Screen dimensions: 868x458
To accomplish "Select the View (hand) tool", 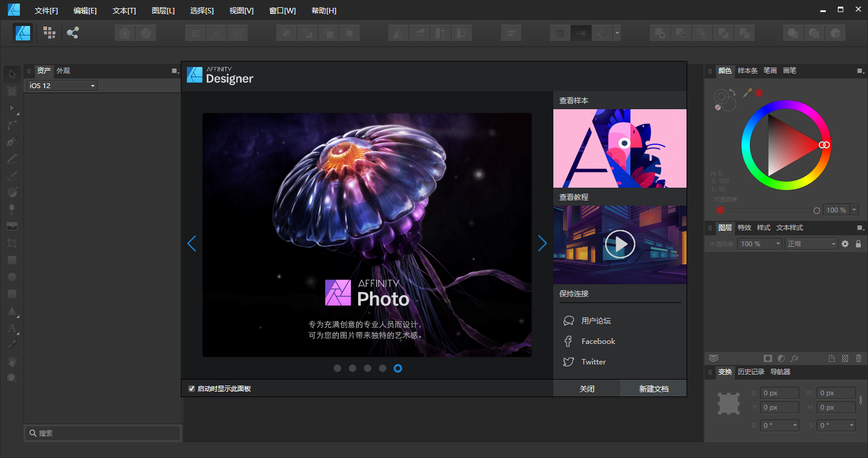I will 12,361.
